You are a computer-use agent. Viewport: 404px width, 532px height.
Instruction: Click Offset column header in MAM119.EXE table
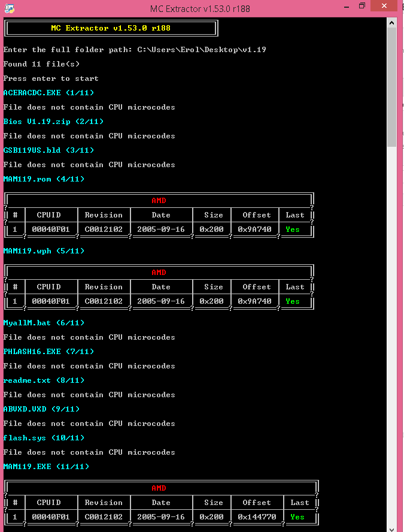coord(257,503)
